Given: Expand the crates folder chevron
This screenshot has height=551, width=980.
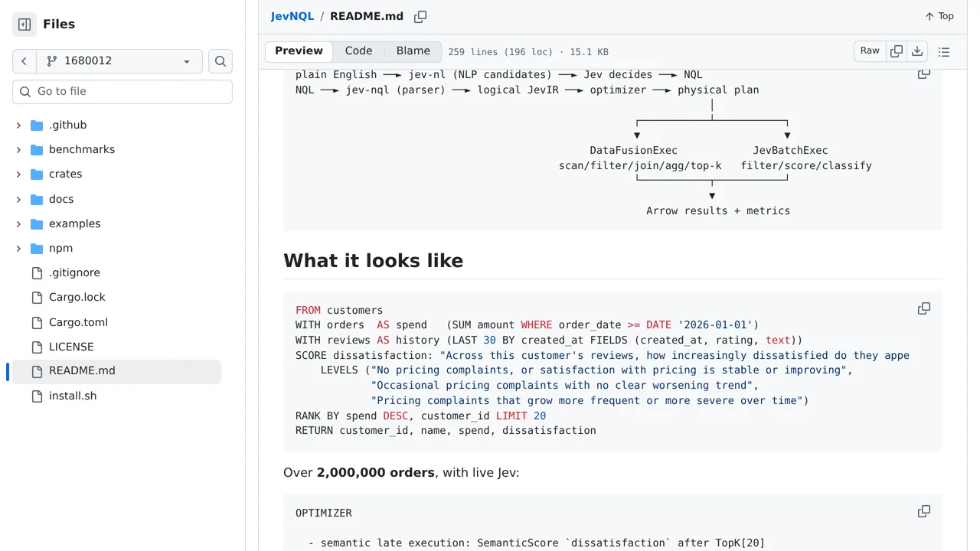Looking at the screenshot, I should click(x=18, y=174).
